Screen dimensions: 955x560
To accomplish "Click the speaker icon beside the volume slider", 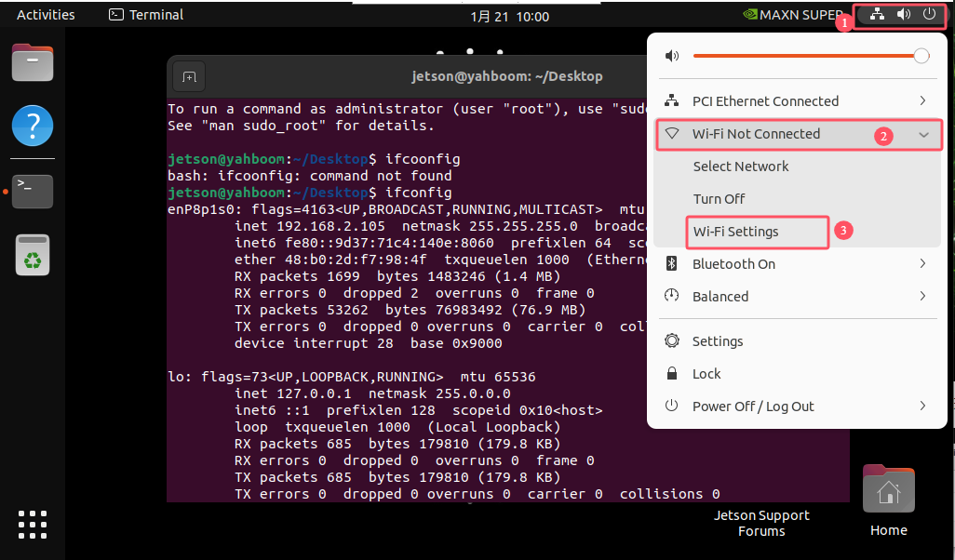I will click(x=672, y=57).
